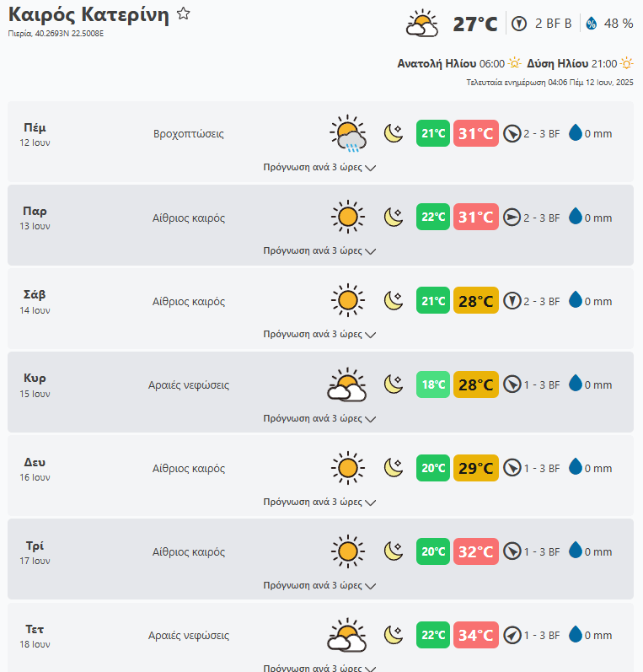Click the current weather partly cloudy icon
This screenshot has width=643, height=672.
tap(422, 24)
